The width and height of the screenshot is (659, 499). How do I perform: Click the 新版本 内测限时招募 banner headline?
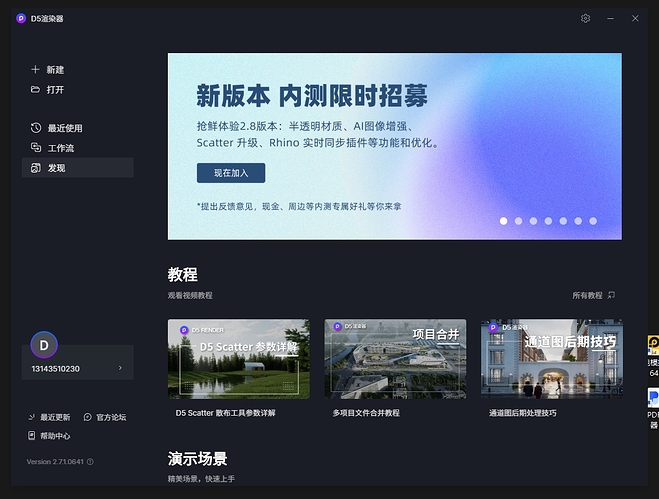312,96
